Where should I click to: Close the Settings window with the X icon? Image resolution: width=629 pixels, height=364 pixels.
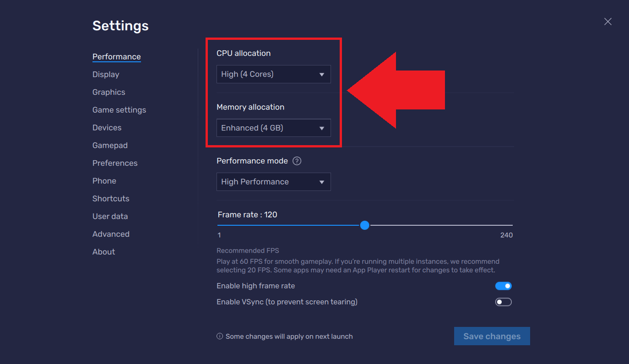point(607,22)
